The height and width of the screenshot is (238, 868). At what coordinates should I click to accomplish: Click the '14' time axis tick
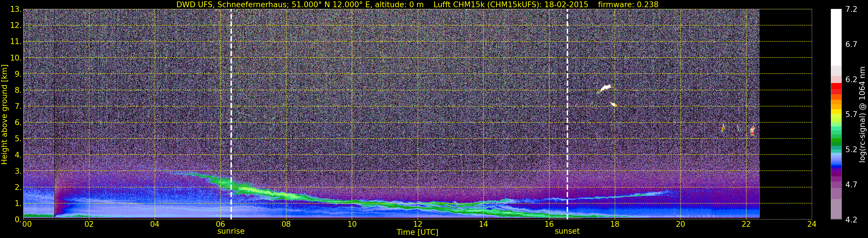[x=483, y=224]
